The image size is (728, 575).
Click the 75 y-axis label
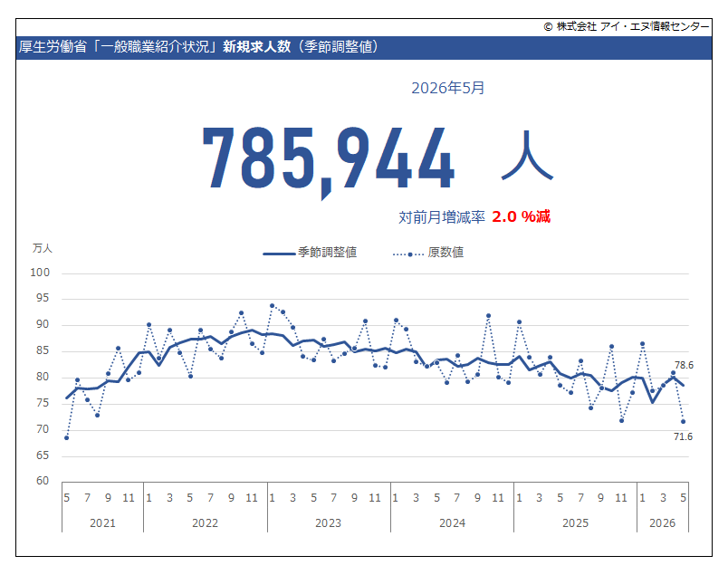43,403
